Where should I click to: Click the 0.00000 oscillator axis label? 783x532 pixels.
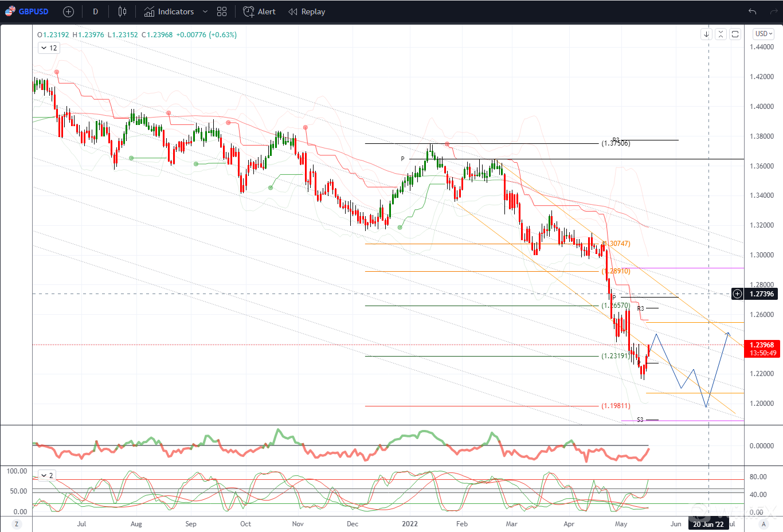pyautogui.click(x=762, y=446)
